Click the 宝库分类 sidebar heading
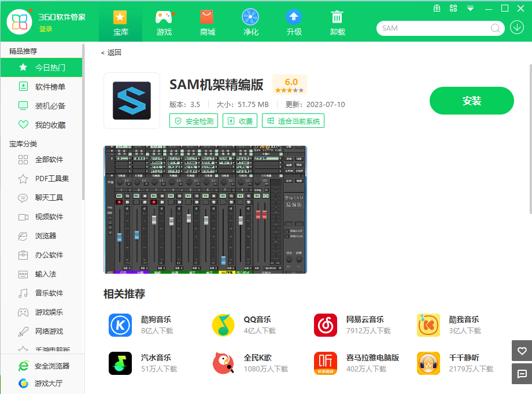The image size is (532, 394). (x=23, y=144)
